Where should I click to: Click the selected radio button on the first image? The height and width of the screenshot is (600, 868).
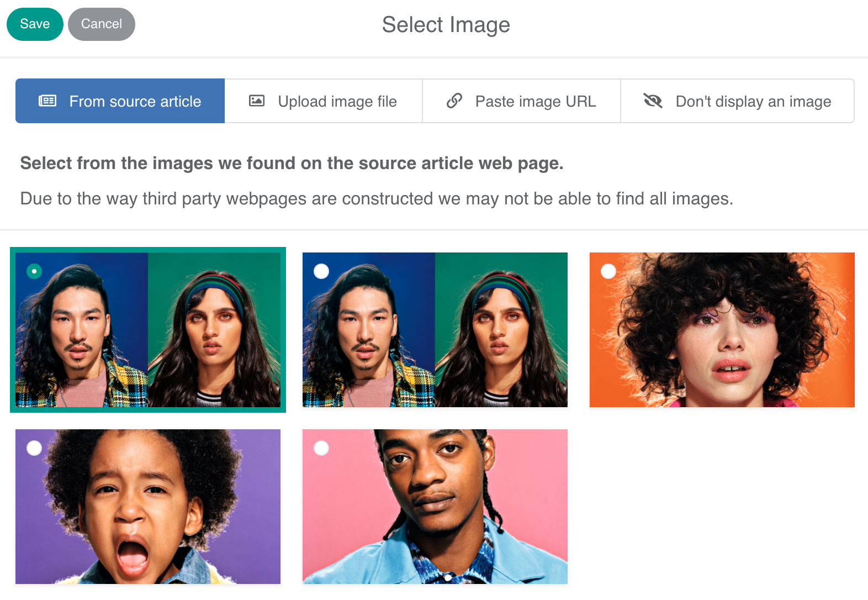(34, 271)
